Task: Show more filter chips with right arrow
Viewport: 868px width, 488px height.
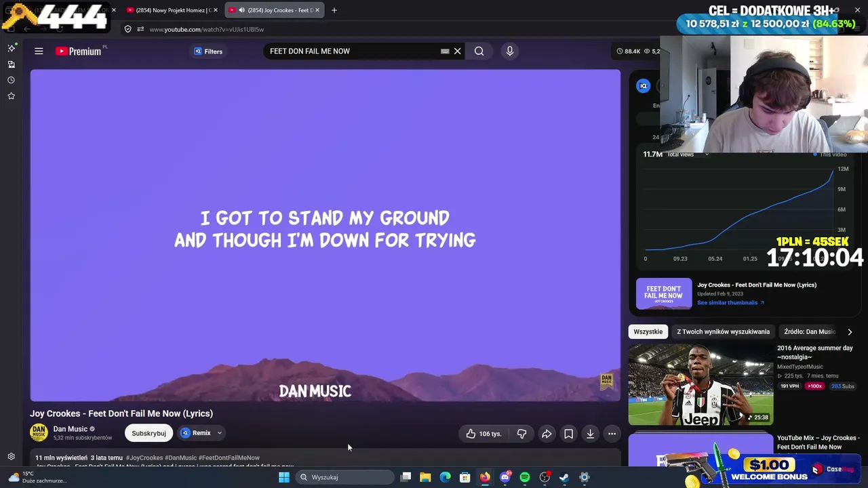Action: [850, 332]
